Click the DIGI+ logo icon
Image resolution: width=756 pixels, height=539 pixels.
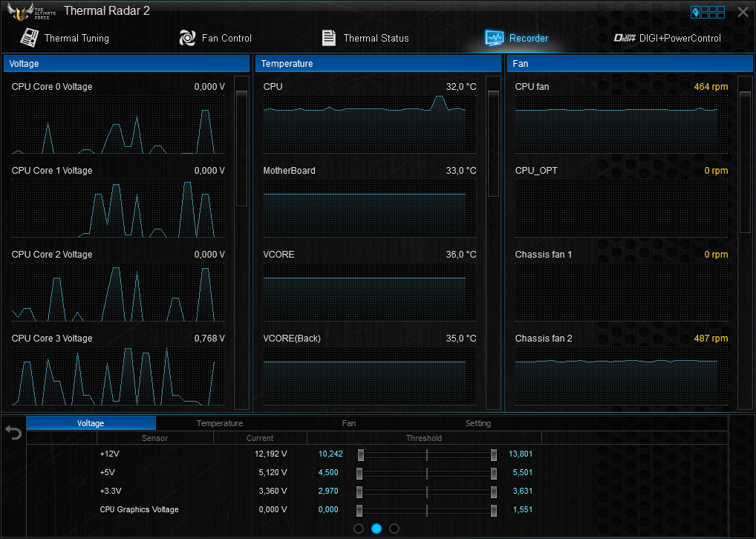coord(625,38)
